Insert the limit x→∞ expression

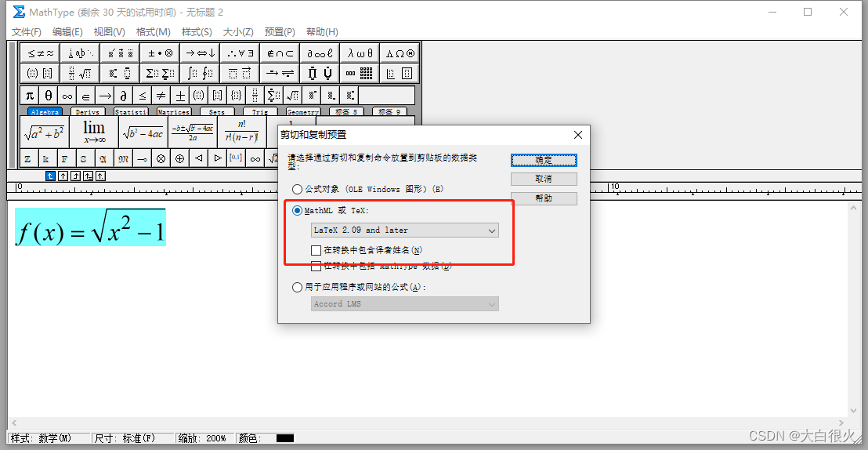[94, 132]
